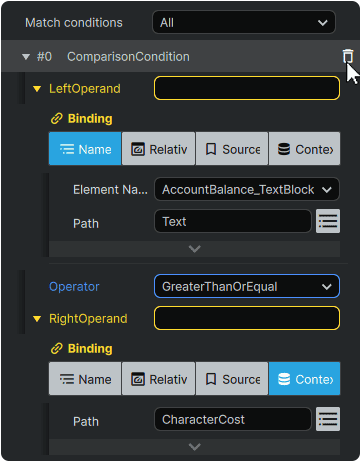Click the LeftOperand value field
The width and height of the screenshot is (361, 462).
click(x=247, y=88)
